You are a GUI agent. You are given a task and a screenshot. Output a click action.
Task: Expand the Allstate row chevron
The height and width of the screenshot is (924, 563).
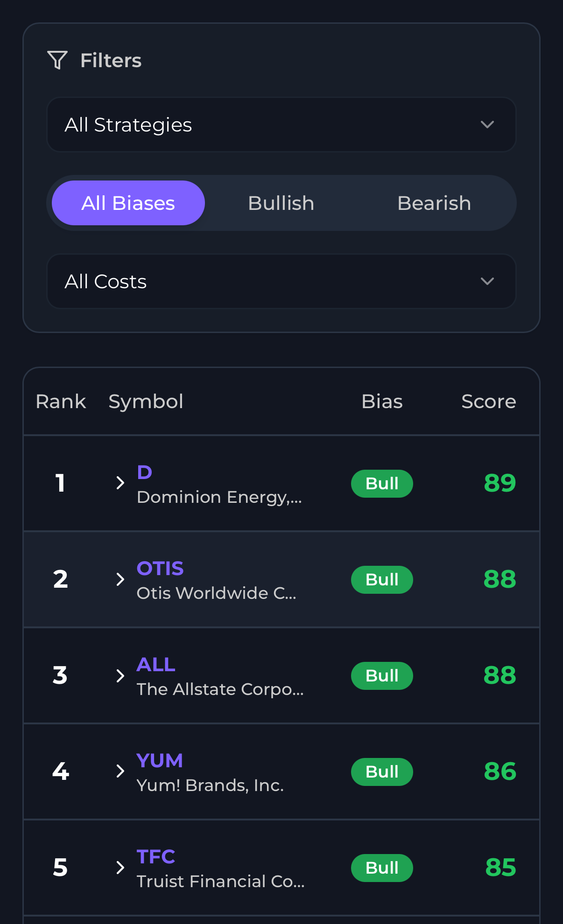coord(120,675)
